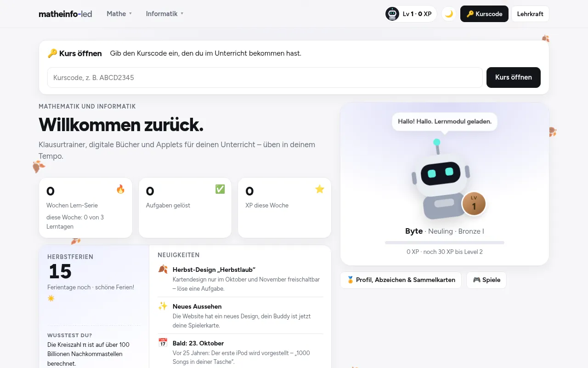Image resolution: width=588 pixels, height=368 pixels.
Task: Click the Kurscode button in the header
Action: (484, 14)
